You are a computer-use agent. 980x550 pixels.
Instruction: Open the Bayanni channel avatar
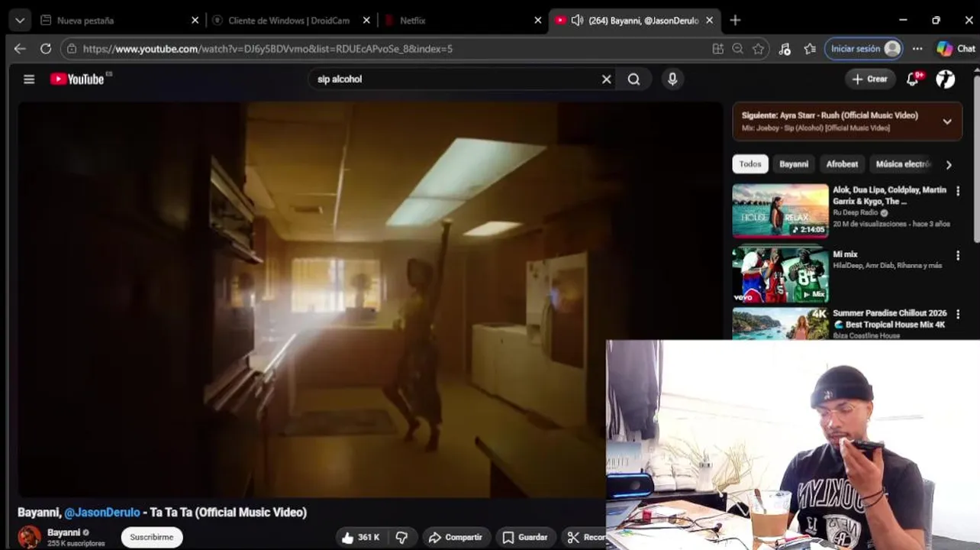pos(30,536)
